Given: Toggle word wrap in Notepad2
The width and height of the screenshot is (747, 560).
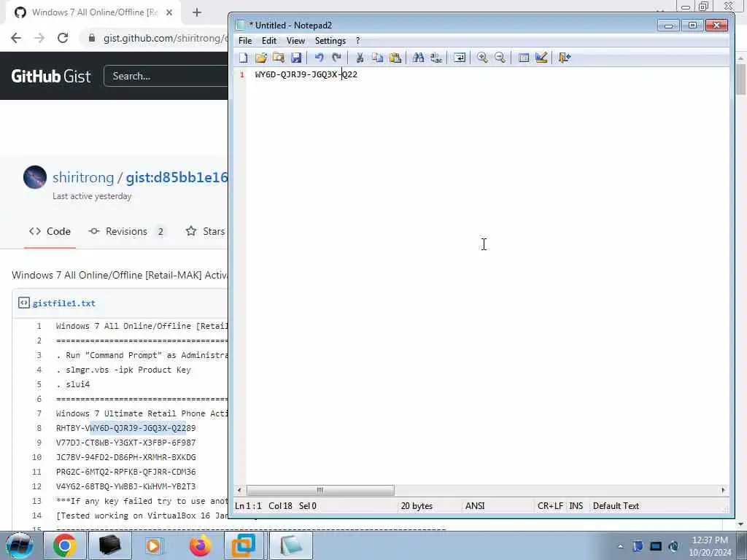Looking at the screenshot, I should (460, 58).
